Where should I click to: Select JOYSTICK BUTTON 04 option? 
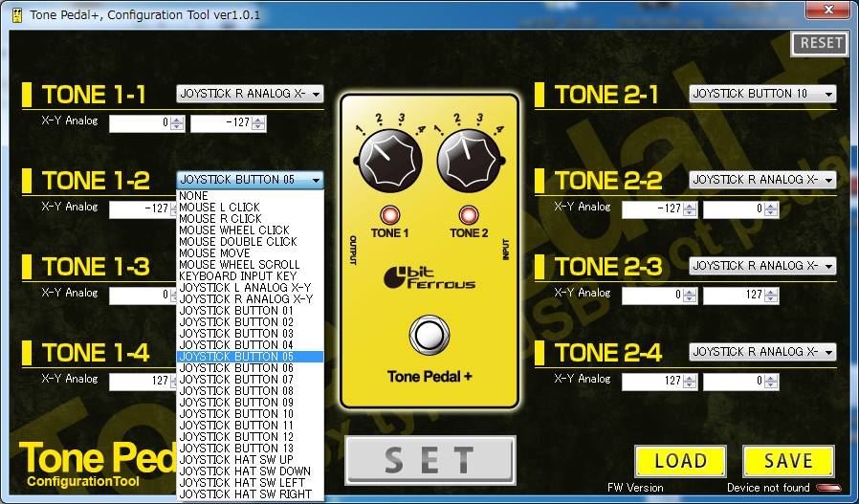point(250,345)
